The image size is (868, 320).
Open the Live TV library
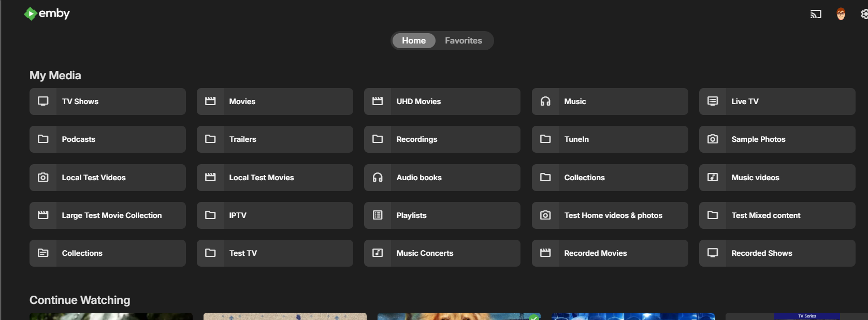click(x=776, y=101)
